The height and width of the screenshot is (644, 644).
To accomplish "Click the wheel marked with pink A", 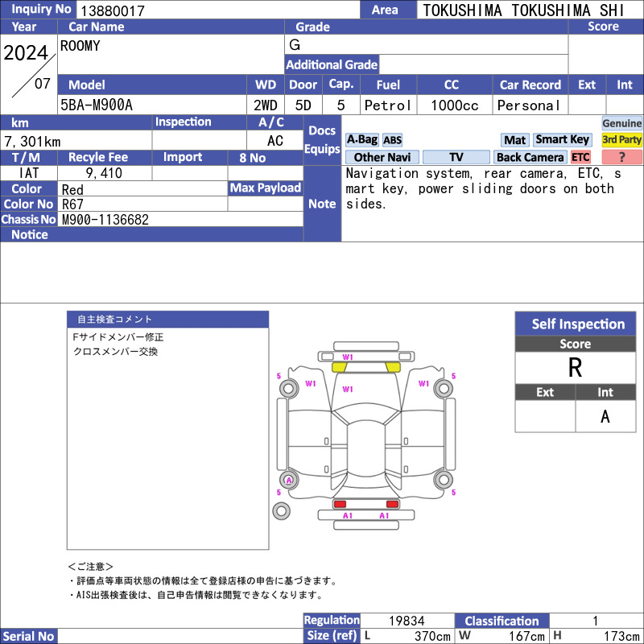I will [x=289, y=480].
